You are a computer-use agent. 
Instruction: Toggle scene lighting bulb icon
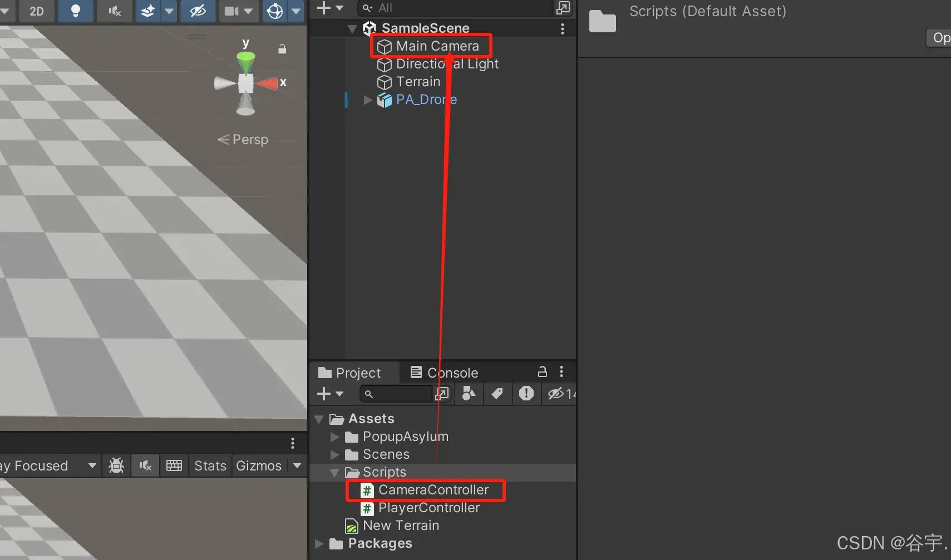coord(75,11)
